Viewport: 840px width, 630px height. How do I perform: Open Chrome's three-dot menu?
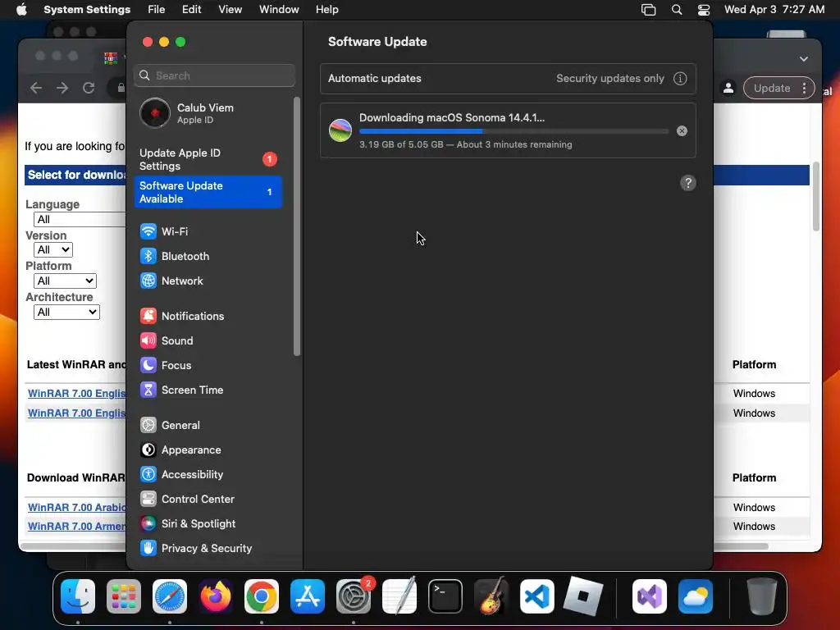tap(804, 89)
